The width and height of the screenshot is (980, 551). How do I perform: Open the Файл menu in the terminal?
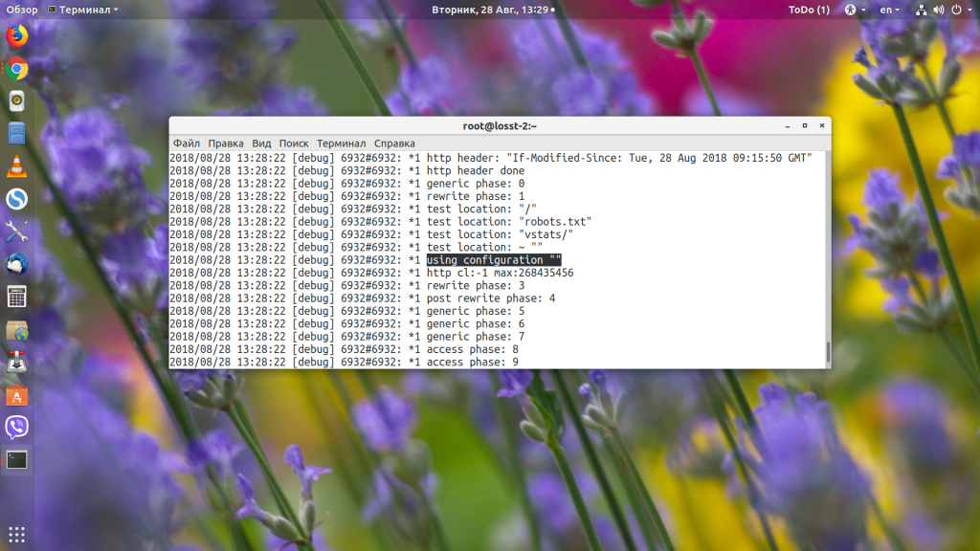[x=187, y=143]
